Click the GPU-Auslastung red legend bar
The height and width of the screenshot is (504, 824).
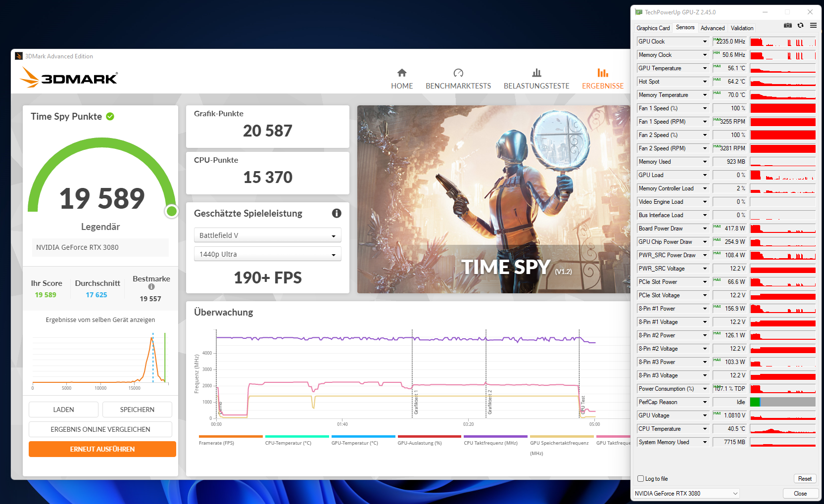point(430,436)
